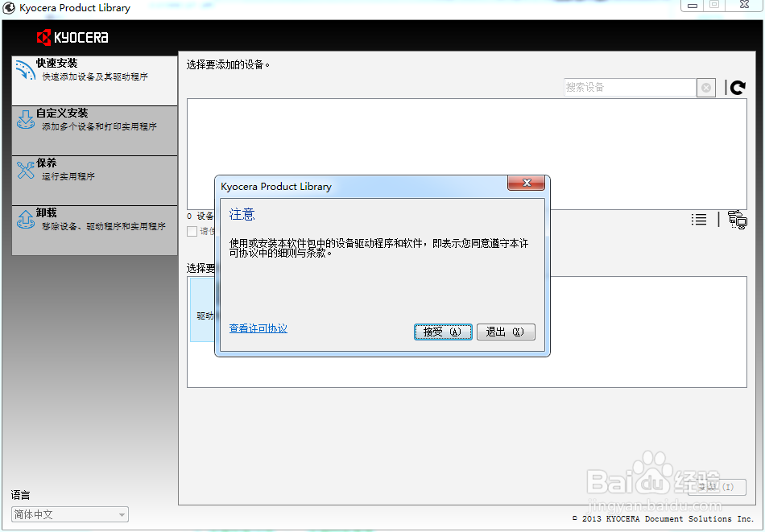Select the 自定义安装 tab
This screenshot has height=532, width=765.
(95, 130)
